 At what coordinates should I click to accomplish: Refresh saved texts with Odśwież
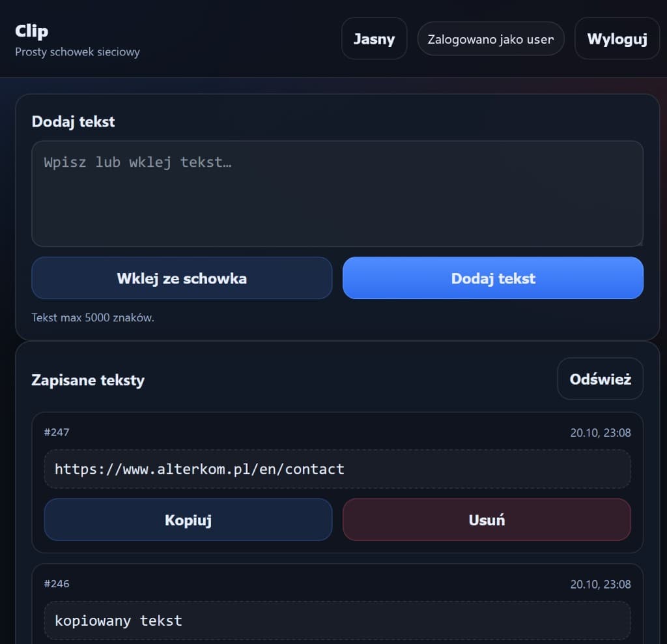tap(600, 379)
